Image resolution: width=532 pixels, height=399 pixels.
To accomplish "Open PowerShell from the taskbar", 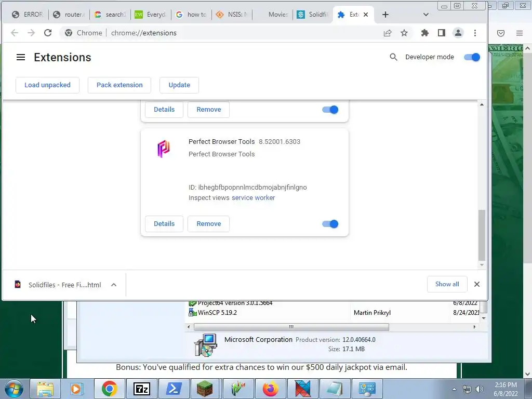I will [174, 389].
